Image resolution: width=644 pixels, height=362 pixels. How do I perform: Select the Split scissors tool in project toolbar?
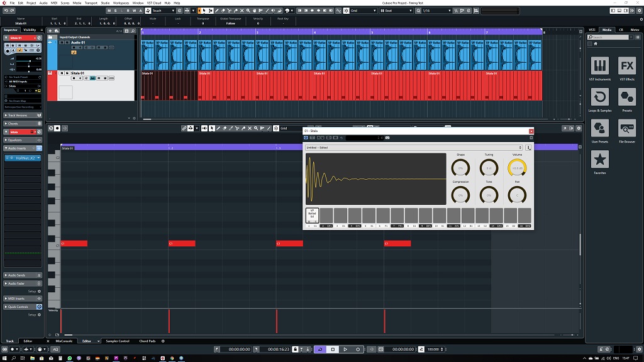pyautogui.click(x=229, y=11)
